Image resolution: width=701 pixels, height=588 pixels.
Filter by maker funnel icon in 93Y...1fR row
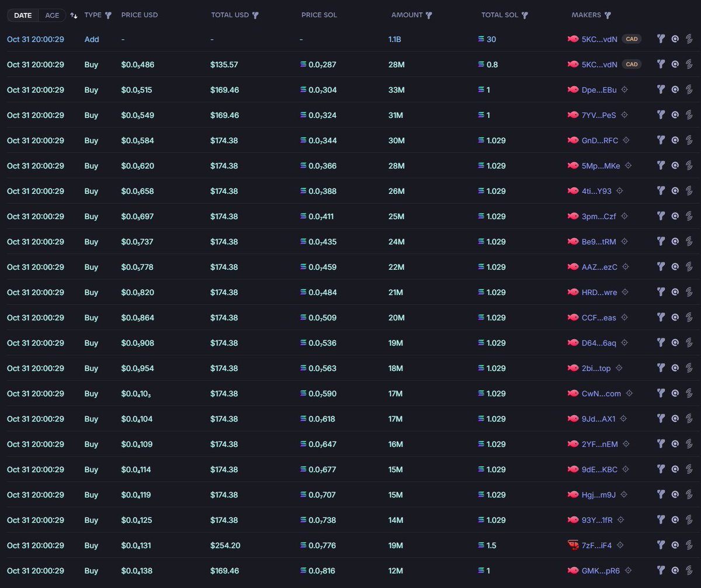tap(661, 520)
